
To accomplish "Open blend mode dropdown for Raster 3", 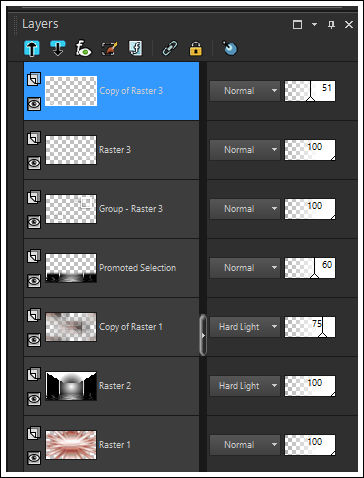I will coord(245,150).
